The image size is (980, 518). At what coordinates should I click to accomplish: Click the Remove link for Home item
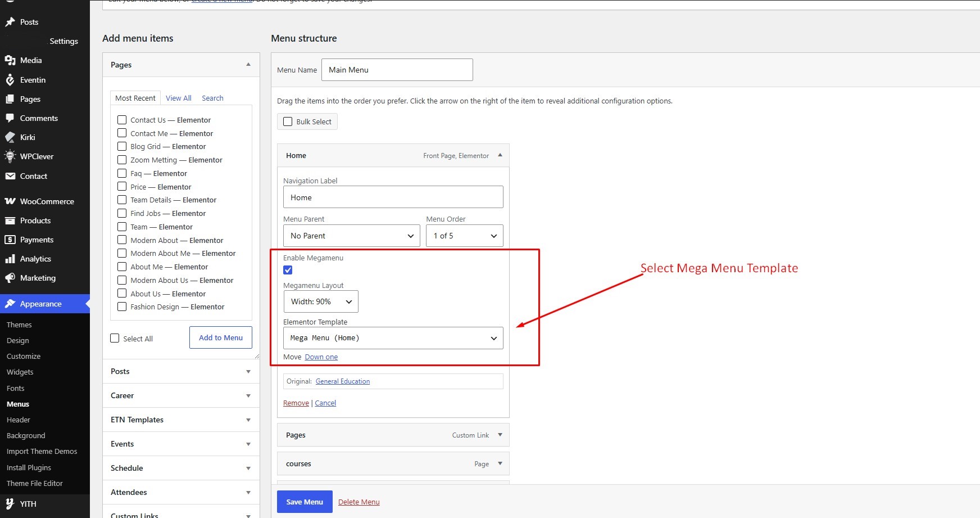[296, 403]
